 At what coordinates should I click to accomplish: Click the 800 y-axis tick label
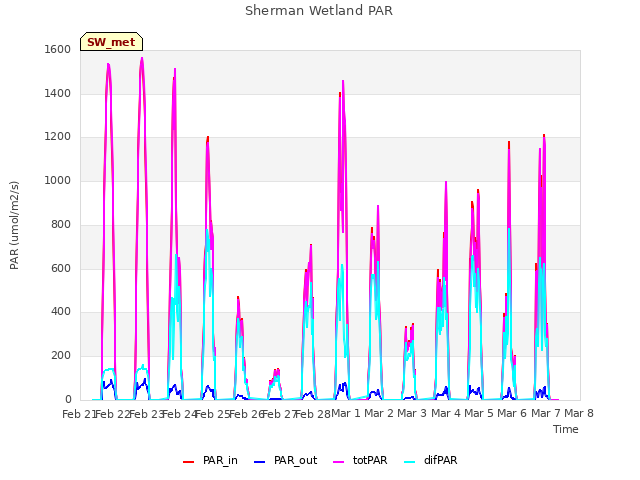click(x=61, y=224)
